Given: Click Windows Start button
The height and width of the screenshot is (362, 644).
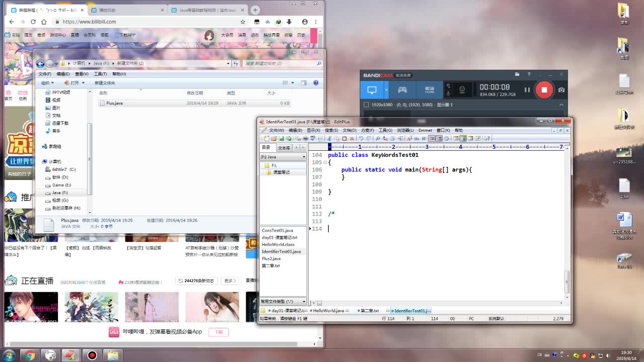Looking at the screenshot, I should (x=9, y=355).
